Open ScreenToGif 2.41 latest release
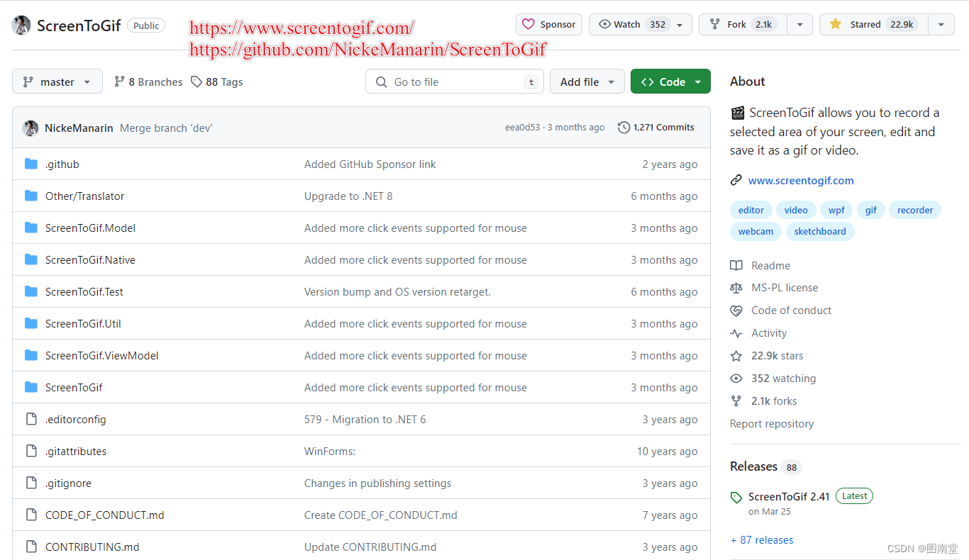The width and height of the screenshot is (969, 560). point(789,496)
